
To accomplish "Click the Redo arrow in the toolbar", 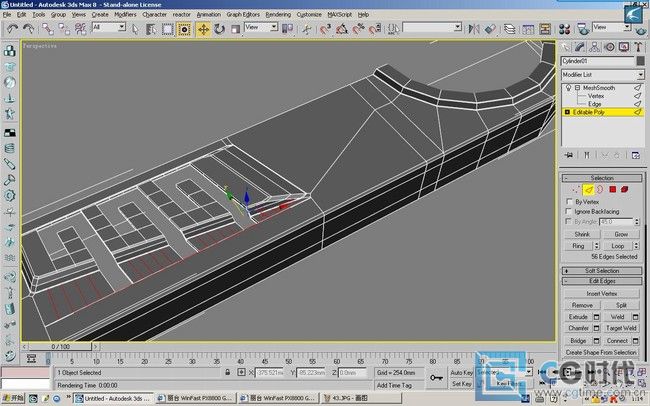I will 29,29.
